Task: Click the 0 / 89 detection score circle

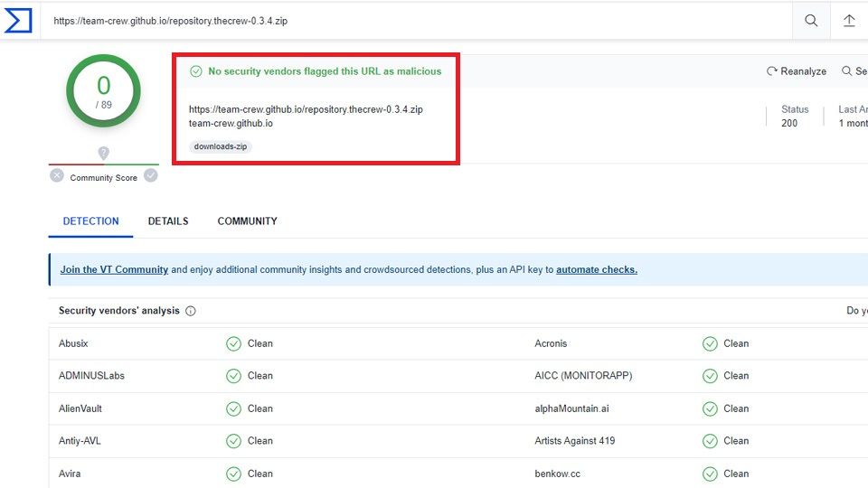Action: click(103, 90)
